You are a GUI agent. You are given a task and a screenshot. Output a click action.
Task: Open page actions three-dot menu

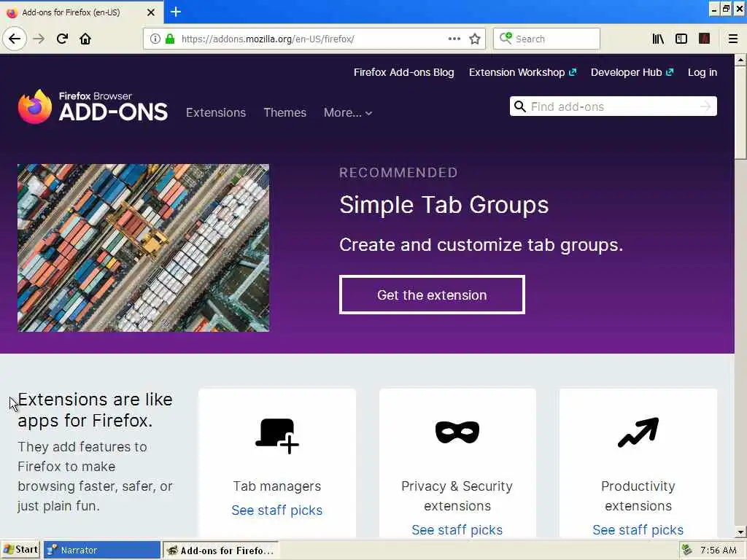454,39
